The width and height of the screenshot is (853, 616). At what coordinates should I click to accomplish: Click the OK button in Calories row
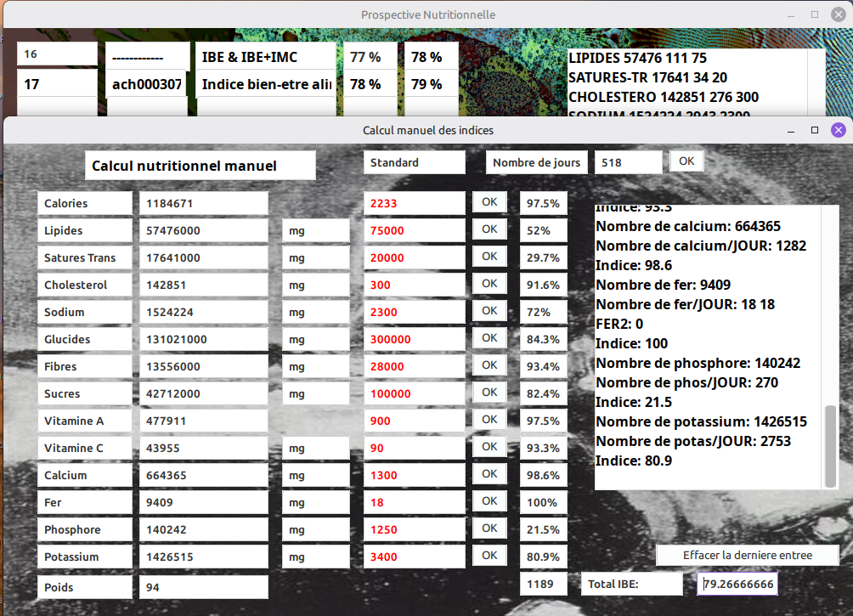point(489,202)
